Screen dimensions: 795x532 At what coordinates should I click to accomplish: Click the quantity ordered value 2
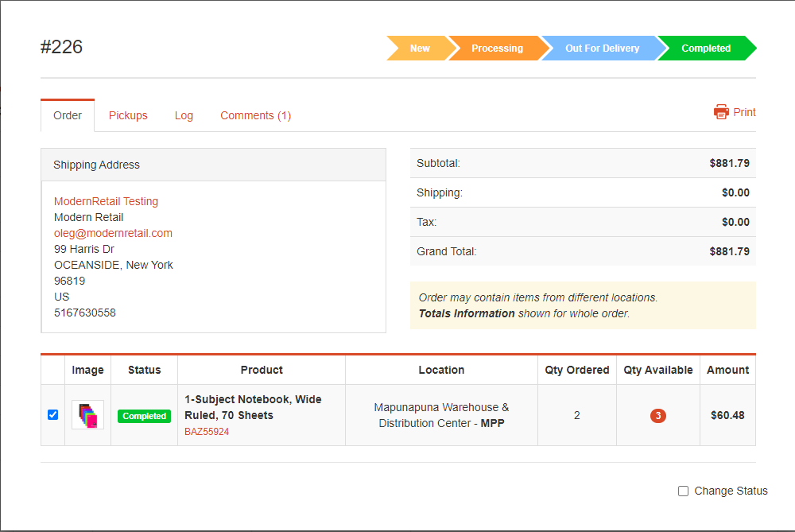coord(577,415)
